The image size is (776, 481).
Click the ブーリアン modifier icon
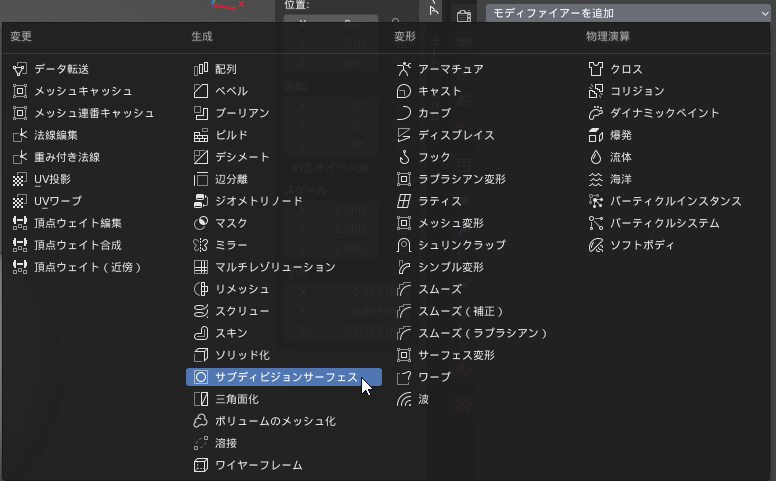click(200, 113)
